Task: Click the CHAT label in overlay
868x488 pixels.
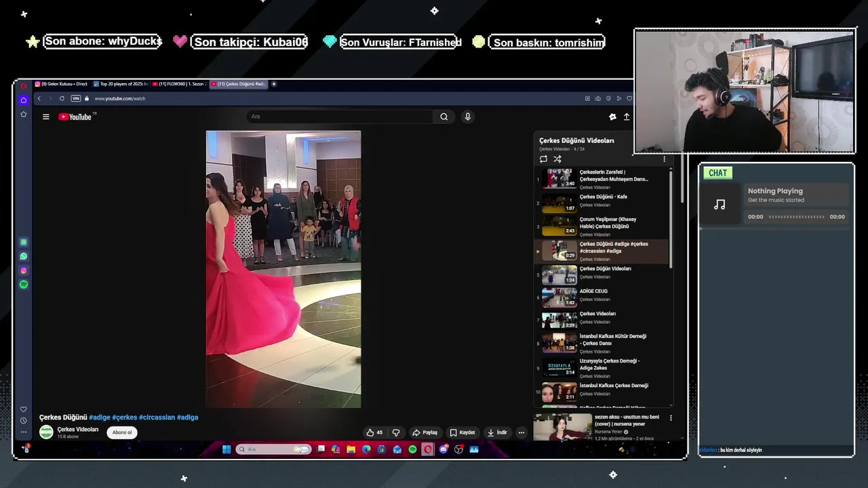Action: coord(717,173)
